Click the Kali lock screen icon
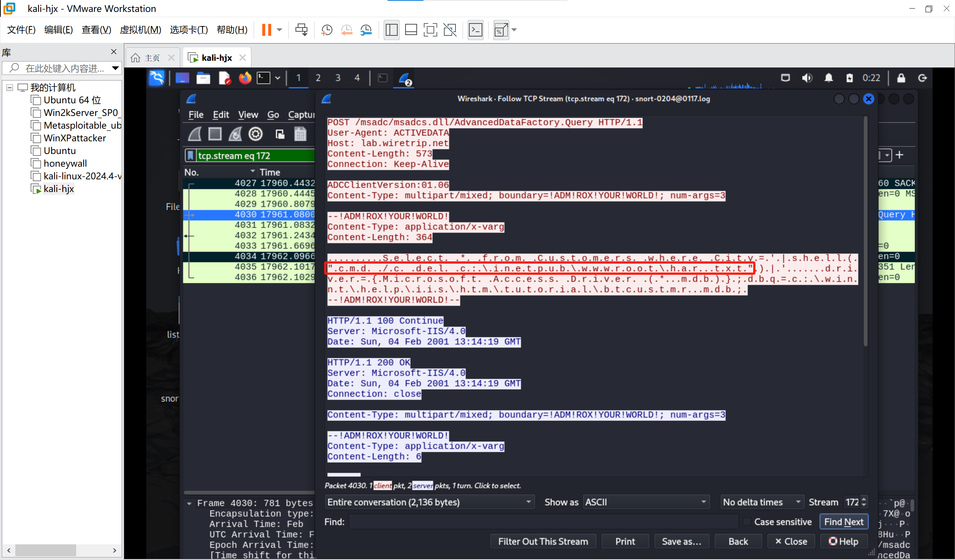955x560 pixels. (x=901, y=78)
